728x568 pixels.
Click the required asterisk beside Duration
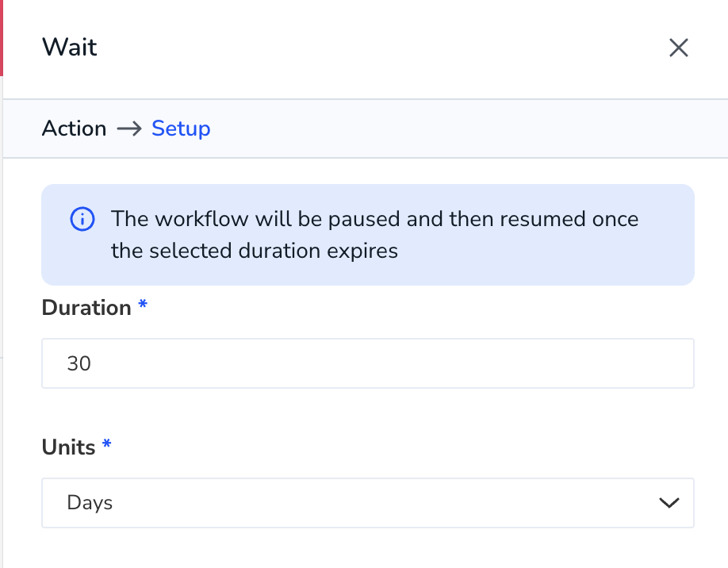point(143,304)
